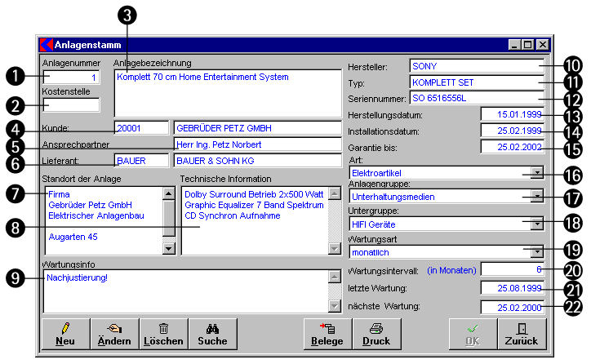Click the Zurück door button
The width and height of the screenshot is (591, 364).
[x=522, y=334]
